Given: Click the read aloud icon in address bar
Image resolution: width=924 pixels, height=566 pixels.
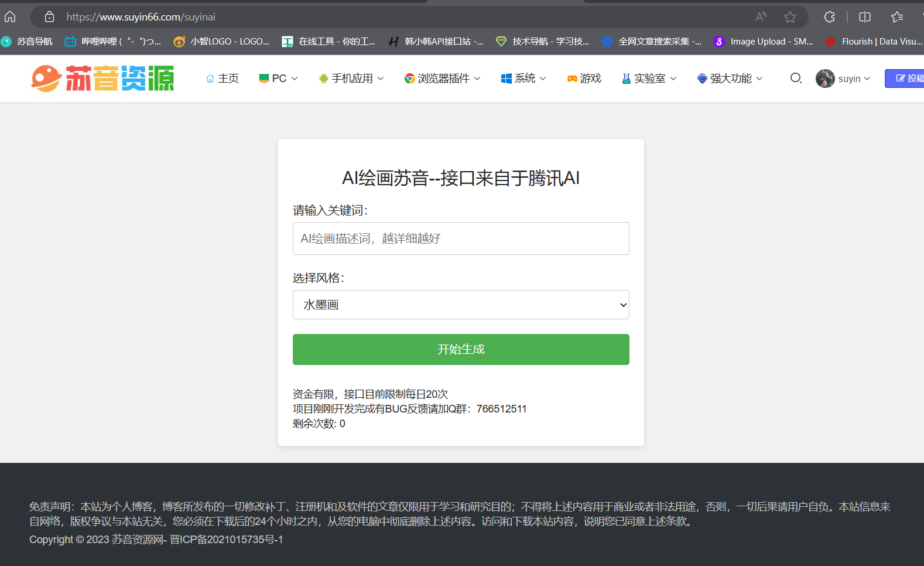Looking at the screenshot, I should (x=761, y=17).
